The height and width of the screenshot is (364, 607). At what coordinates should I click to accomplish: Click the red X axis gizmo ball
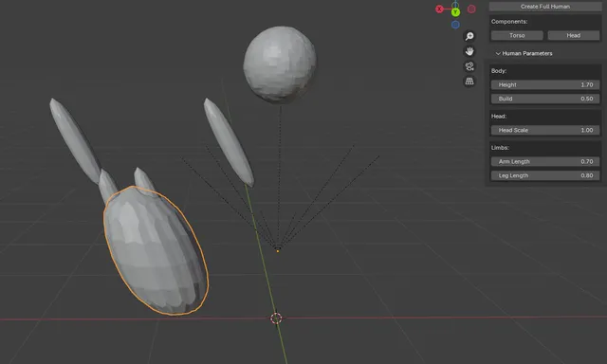click(x=439, y=9)
